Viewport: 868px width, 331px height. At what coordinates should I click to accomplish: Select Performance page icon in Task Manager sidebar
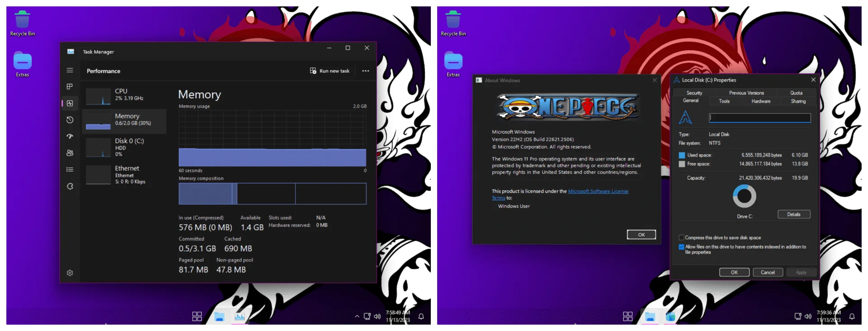click(70, 103)
